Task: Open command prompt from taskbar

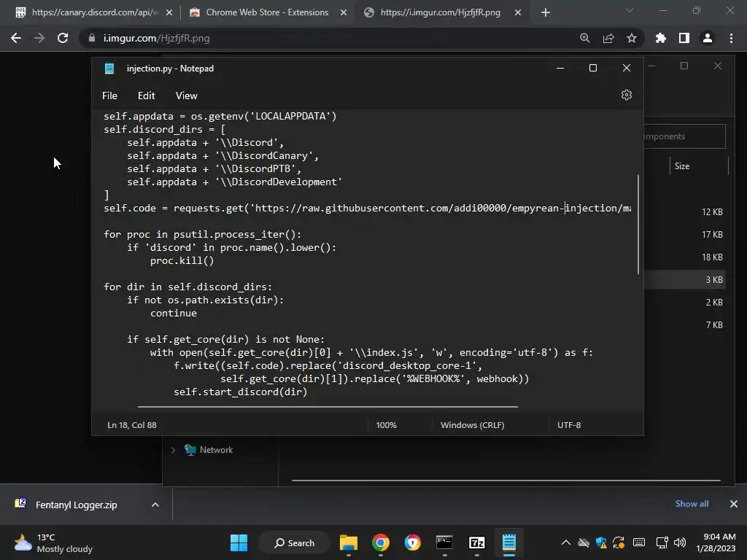Action: 444,542
